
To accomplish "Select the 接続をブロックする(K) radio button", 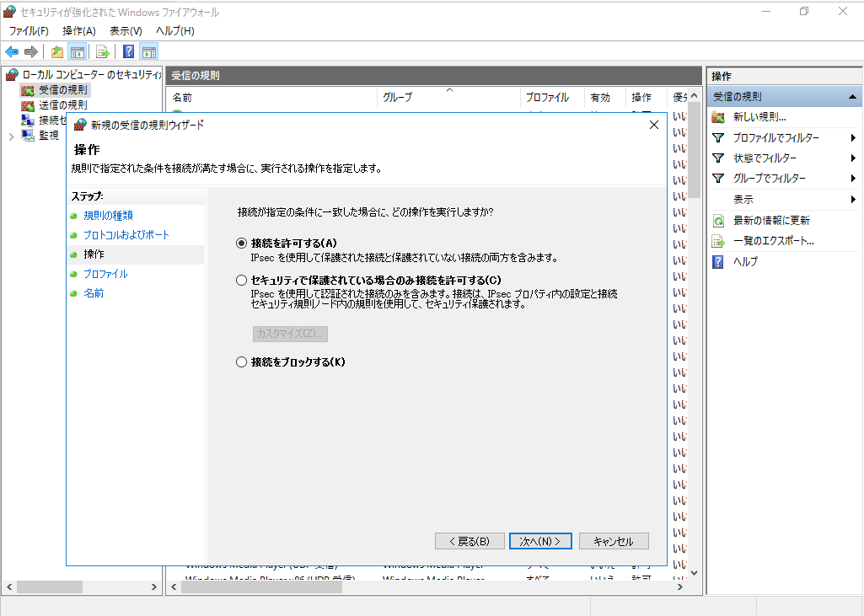I will [242, 362].
